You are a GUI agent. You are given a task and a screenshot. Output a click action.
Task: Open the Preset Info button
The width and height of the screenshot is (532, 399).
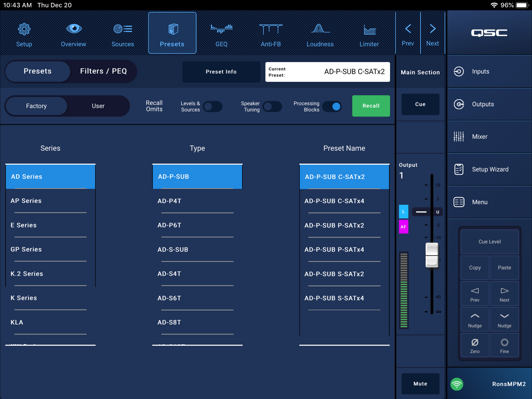point(221,72)
